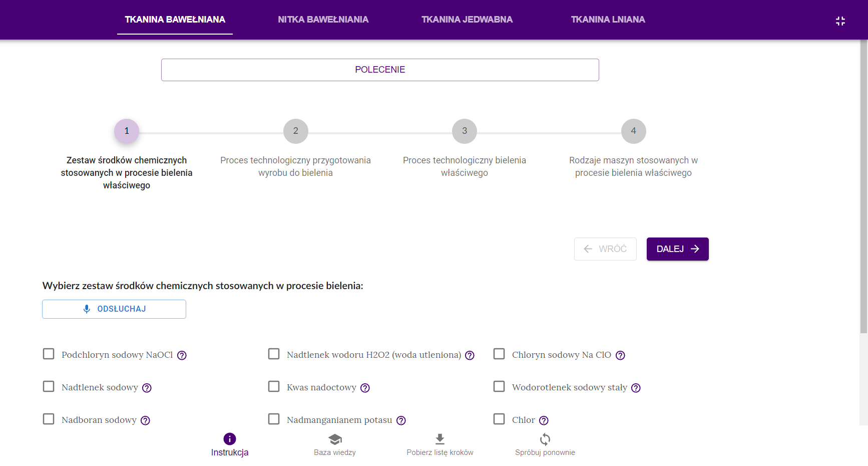Tick the Nadtlenek wodoru H2O2 checkbox

274,354
